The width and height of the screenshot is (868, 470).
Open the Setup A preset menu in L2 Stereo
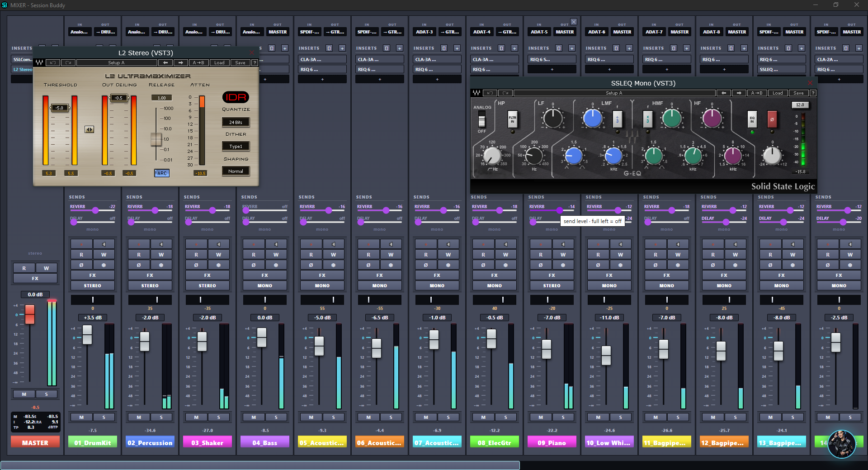[x=117, y=63]
